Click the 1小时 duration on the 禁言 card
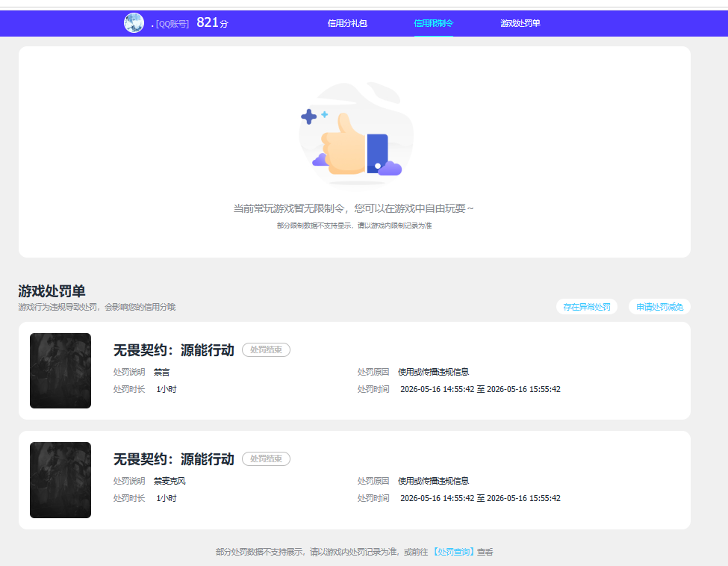 click(167, 389)
